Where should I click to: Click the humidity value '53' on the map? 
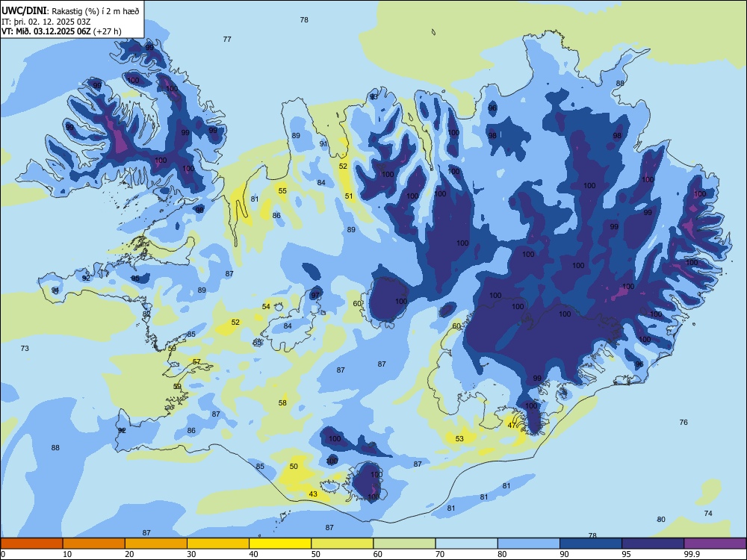pyautogui.click(x=459, y=438)
